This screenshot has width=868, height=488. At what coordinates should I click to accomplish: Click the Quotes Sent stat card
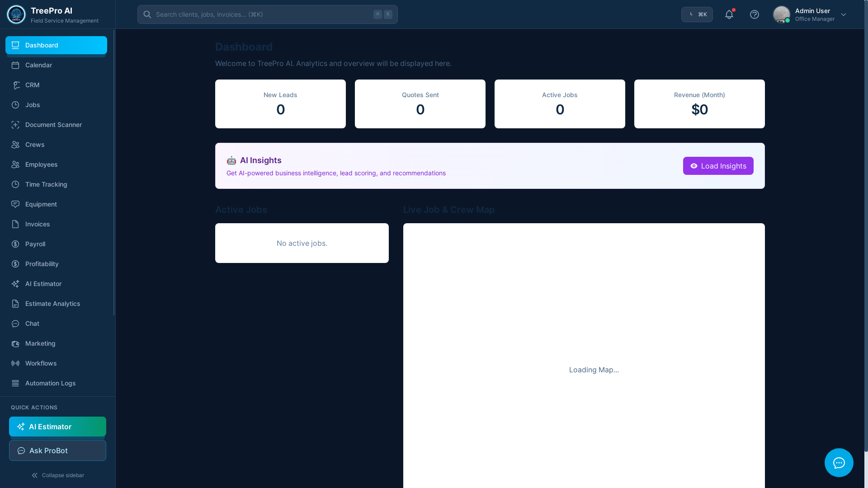click(x=420, y=104)
